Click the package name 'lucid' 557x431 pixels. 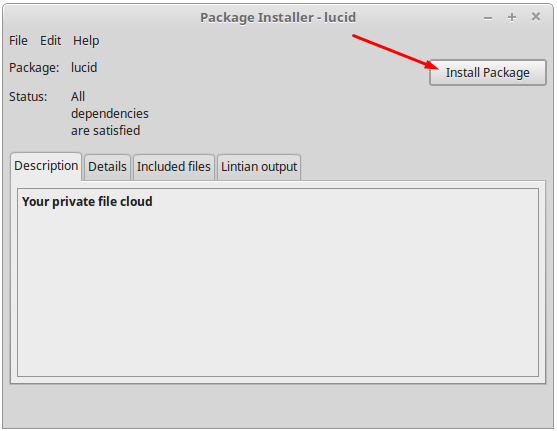[x=84, y=68]
